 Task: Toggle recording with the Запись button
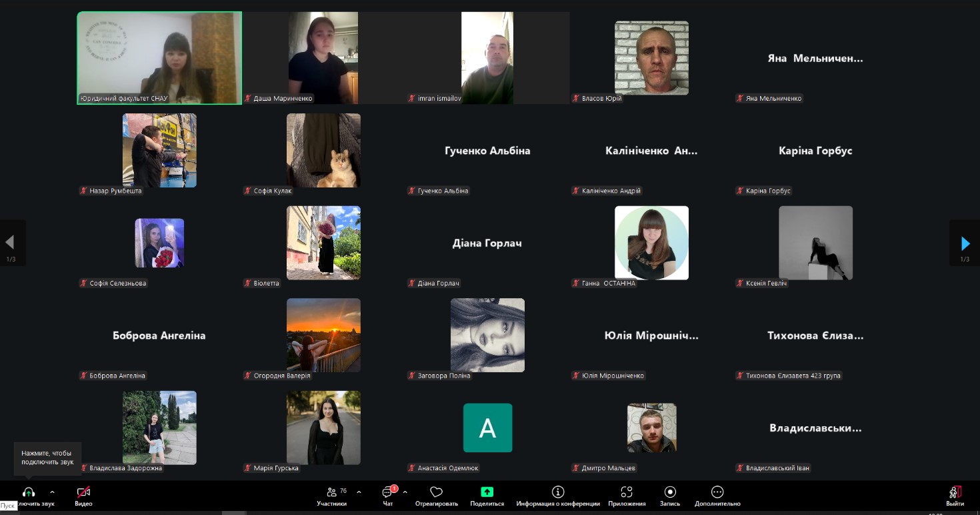[670, 492]
